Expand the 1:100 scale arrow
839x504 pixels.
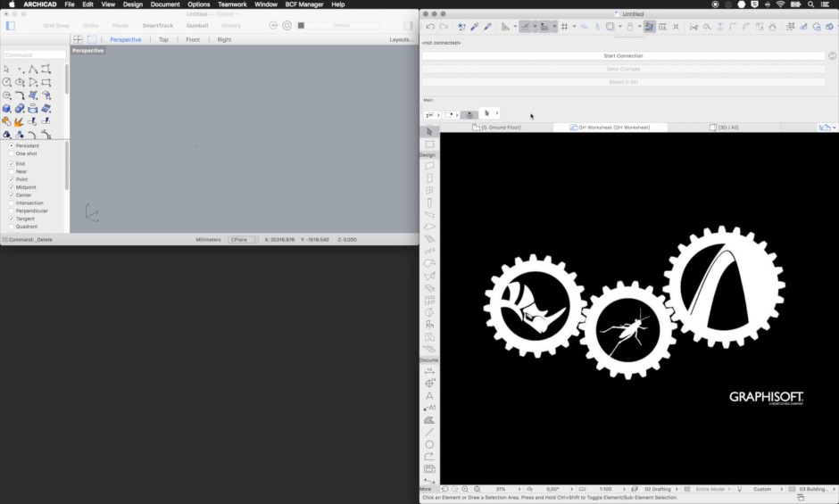point(623,489)
